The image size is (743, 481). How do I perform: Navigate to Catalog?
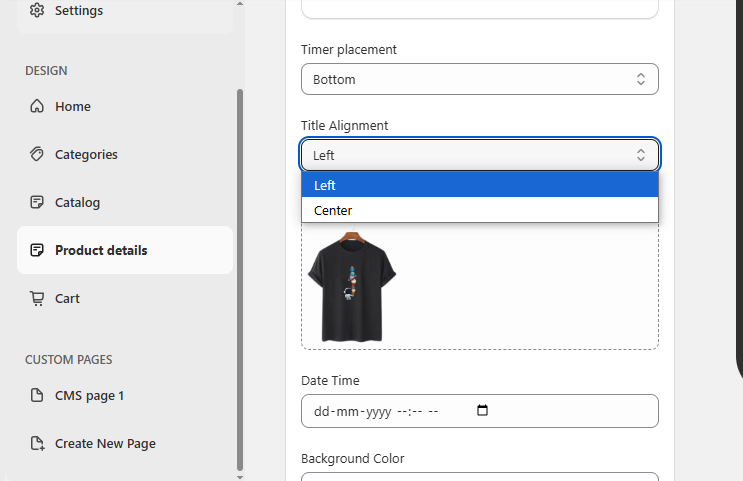pos(125,202)
